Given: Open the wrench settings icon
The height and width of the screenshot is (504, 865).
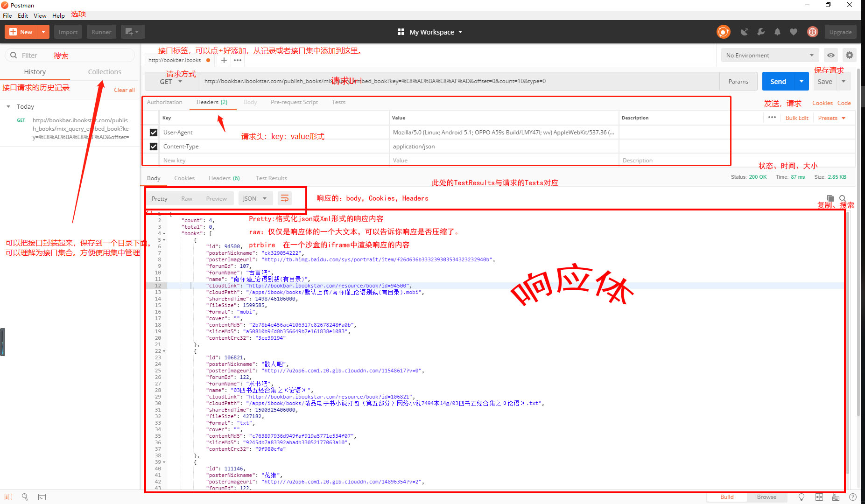Looking at the screenshot, I should tap(761, 32).
